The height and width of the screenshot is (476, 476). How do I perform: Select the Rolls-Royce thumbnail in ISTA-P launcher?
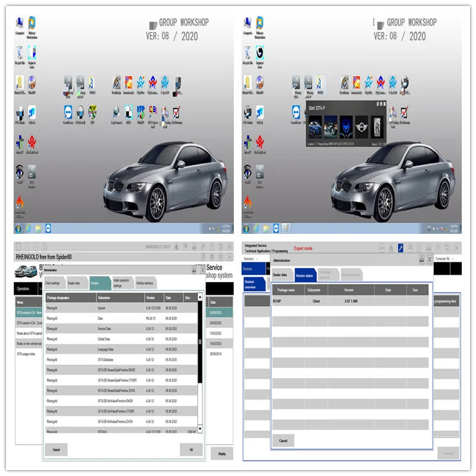click(377, 127)
